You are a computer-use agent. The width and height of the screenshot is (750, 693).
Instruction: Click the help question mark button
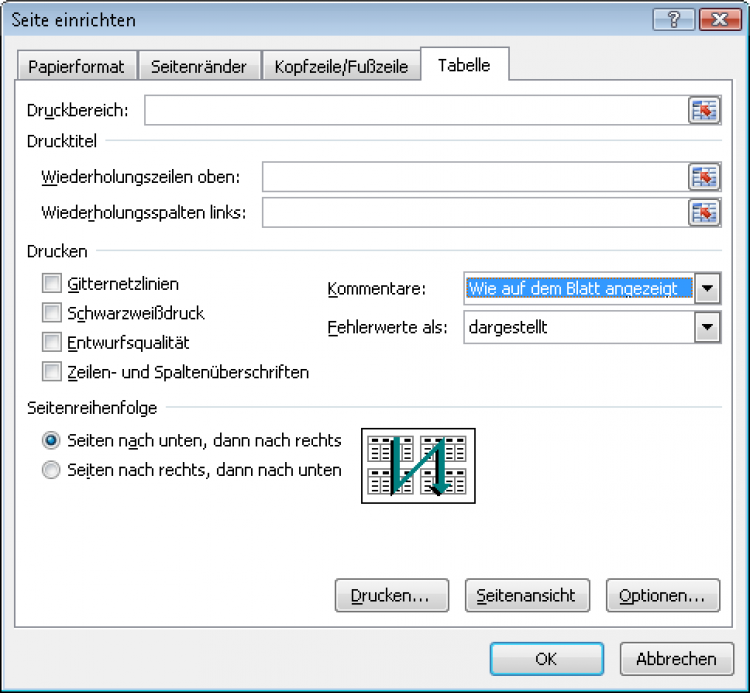click(x=674, y=20)
